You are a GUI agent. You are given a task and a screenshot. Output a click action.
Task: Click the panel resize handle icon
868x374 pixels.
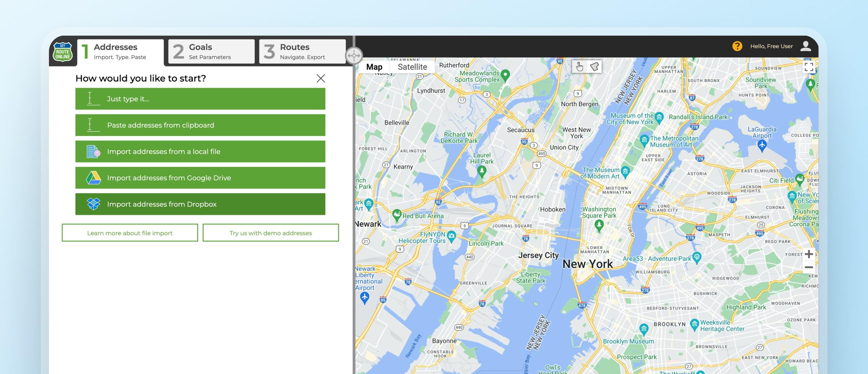pyautogui.click(x=354, y=56)
